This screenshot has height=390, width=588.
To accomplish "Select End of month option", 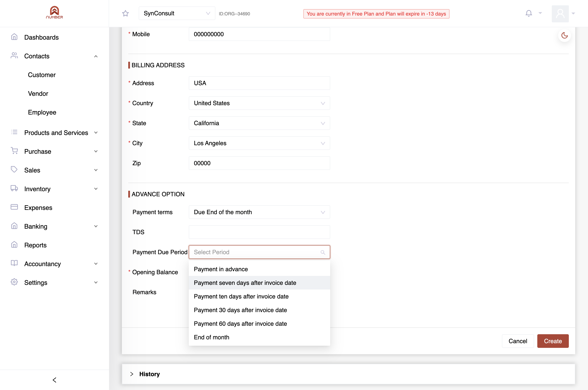I will click(259, 337).
